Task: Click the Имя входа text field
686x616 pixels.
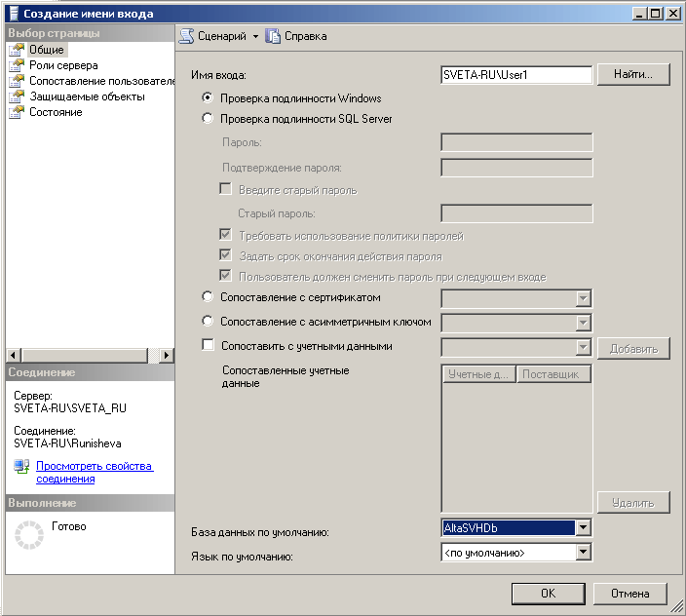Action: tap(515, 75)
